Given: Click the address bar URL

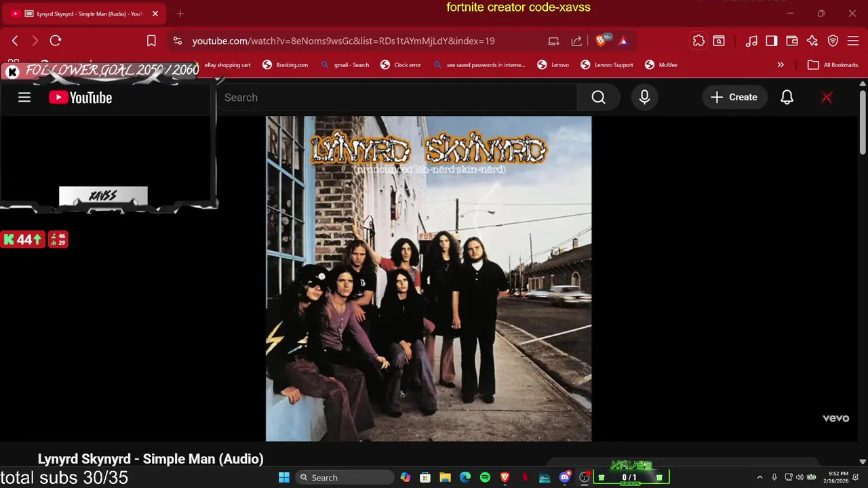Looking at the screenshot, I should (x=343, y=41).
